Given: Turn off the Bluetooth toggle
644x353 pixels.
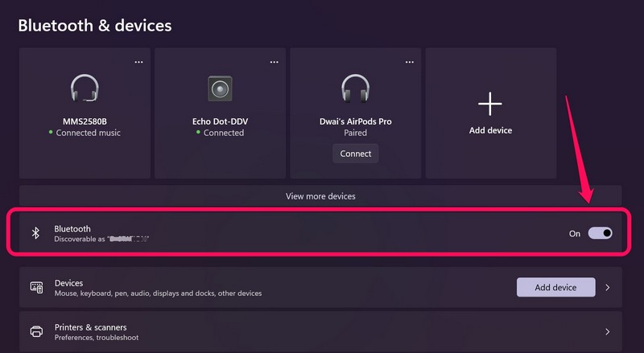Looking at the screenshot, I should [x=600, y=233].
